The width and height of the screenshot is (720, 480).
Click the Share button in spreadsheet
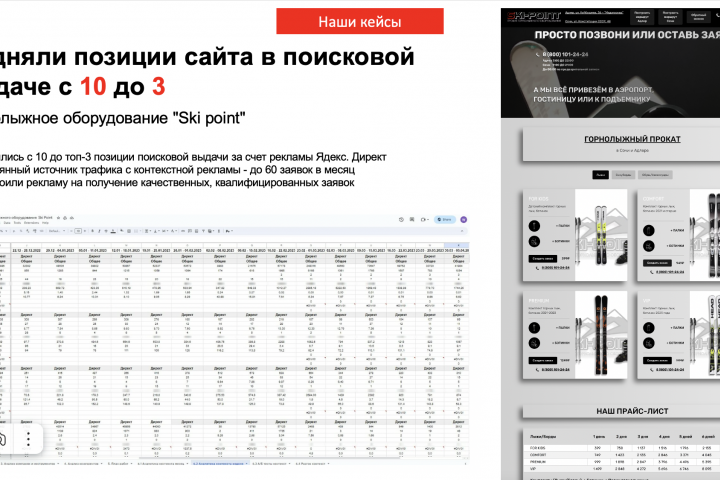444,220
